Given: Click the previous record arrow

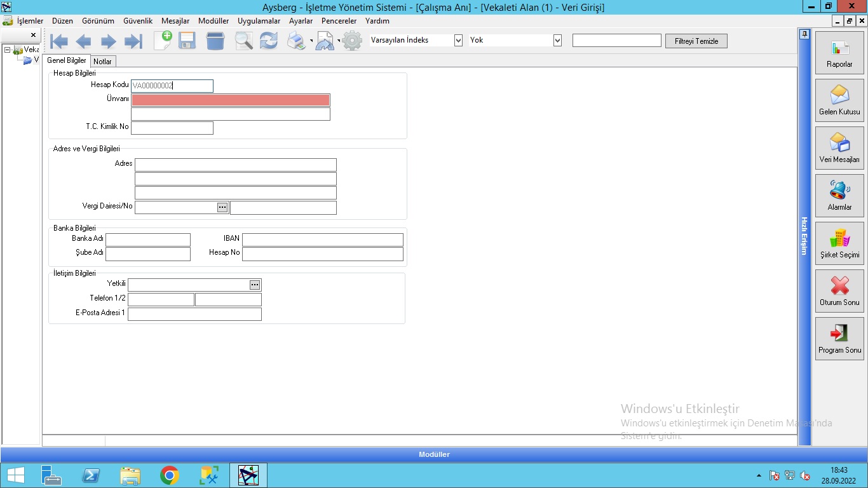Looking at the screenshot, I should point(83,42).
